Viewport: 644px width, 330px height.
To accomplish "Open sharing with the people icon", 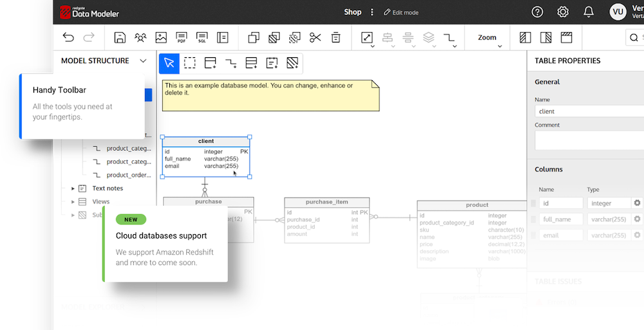I will tap(140, 37).
